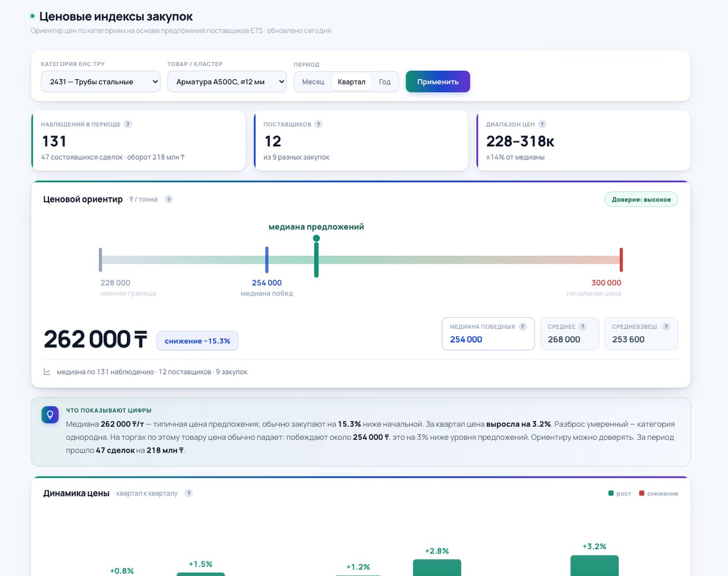Click the blue медиана побед marker on the scale
728x576 pixels.
pyautogui.click(x=267, y=260)
